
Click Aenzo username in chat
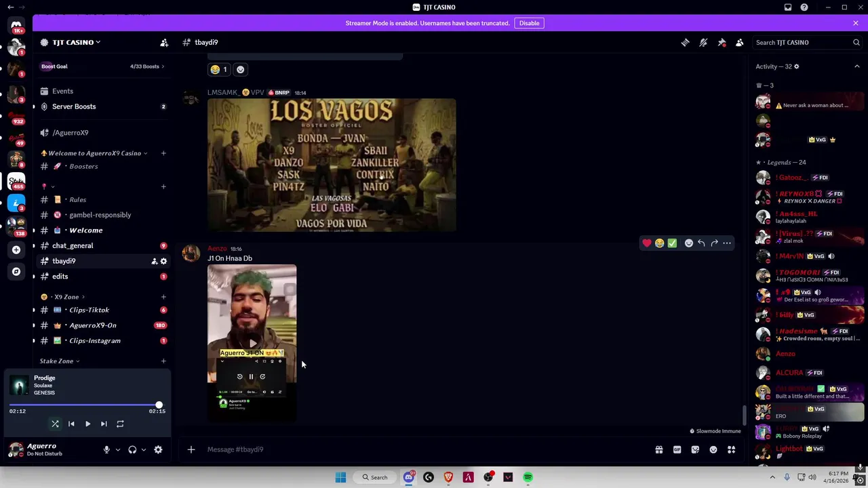click(x=217, y=249)
